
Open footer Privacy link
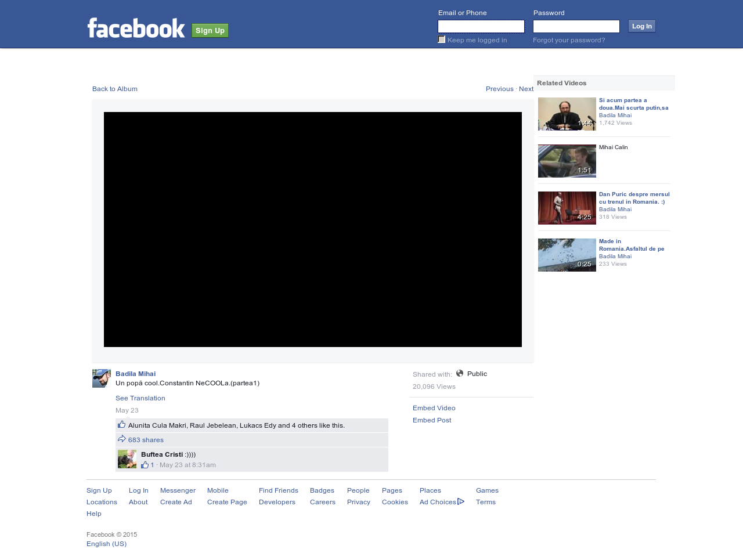[359, 502]
